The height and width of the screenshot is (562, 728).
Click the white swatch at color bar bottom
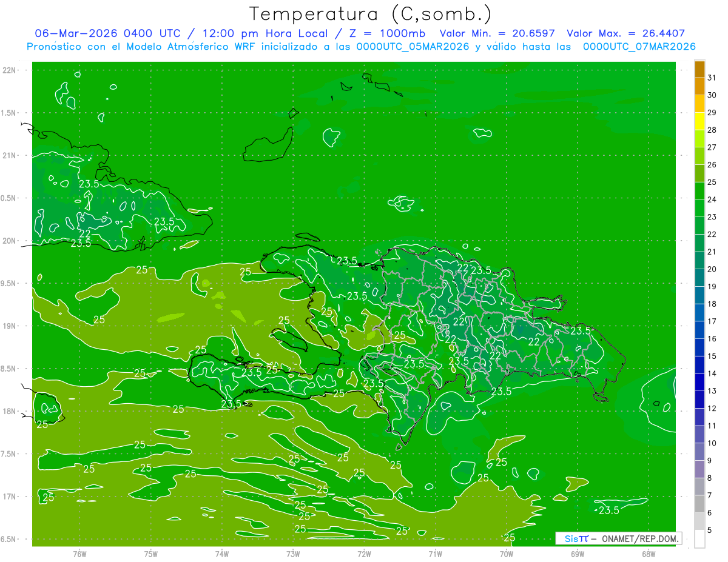pyautogui.click(x=699, y=539)
